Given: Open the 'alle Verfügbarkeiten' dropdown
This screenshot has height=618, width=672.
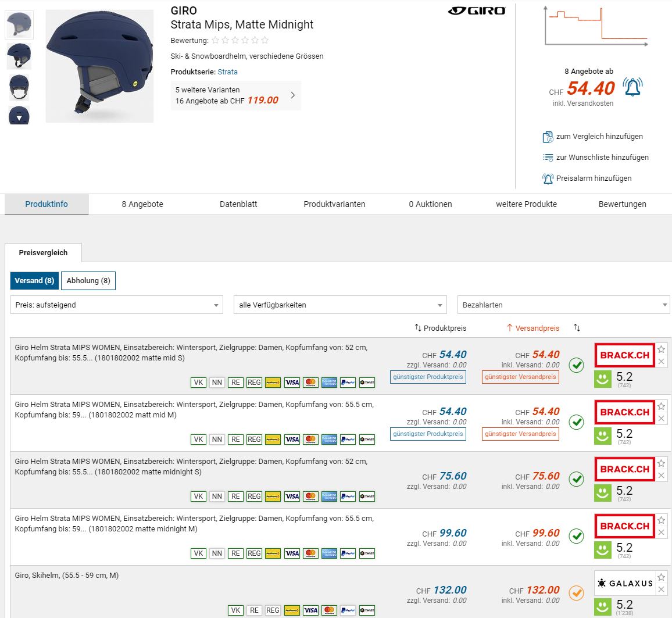Looking at the screenshot, I should [339, 305].
